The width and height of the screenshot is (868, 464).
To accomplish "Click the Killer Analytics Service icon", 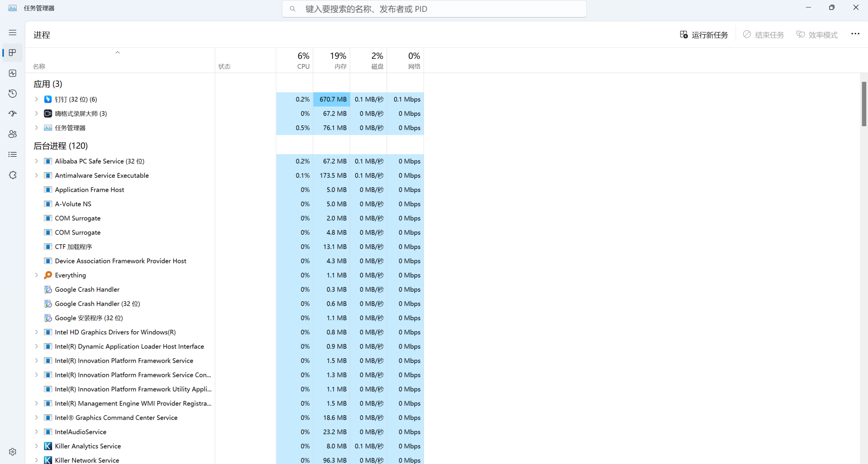I will click(48, 446).
